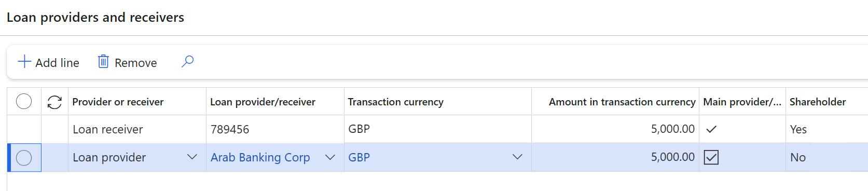Open the search magnifier icon
868x191 pixels.
click(x=187, y=62)
